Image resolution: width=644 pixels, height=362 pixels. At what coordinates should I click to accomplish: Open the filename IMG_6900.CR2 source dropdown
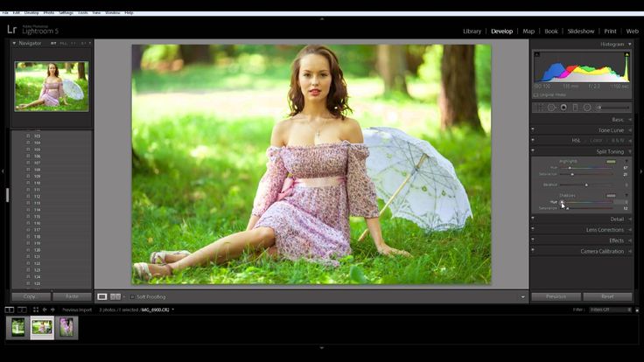[x=173, y=310]
